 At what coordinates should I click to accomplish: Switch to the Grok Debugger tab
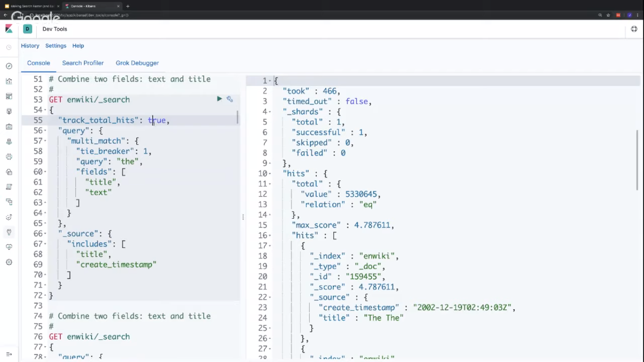click(137, 63)
